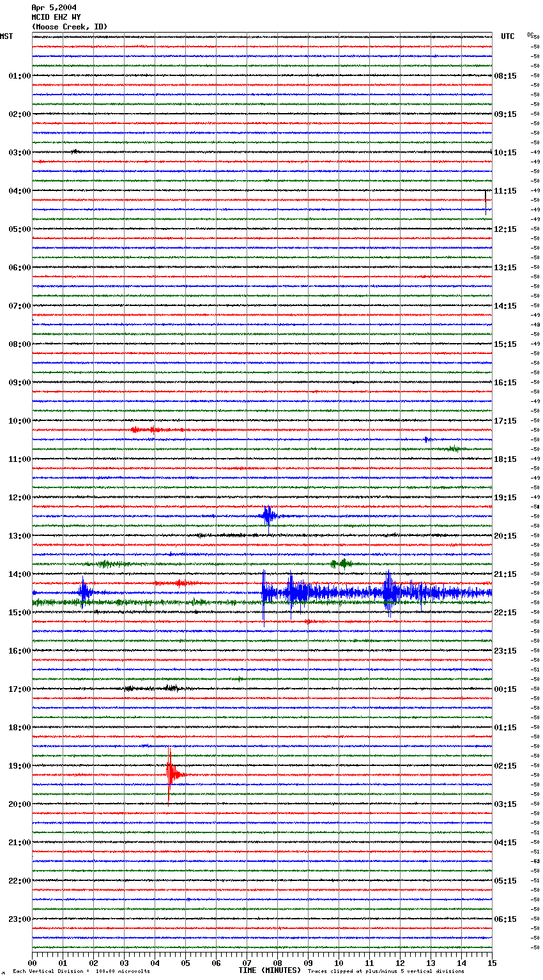543x980 pixels.
Task: Click the date label Apr 5,2004
Action: [54, 8]
